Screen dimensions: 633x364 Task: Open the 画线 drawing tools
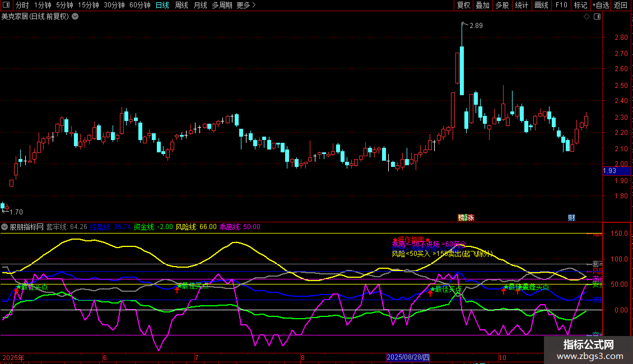(x=542, y=6)
